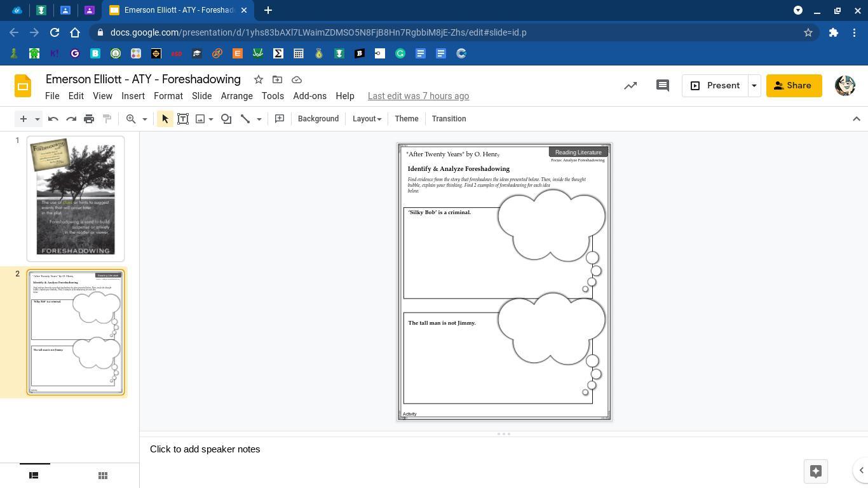Viewport: 868px width, 488px height.
Task: Open the new slide layout dropdown arrow
Action: (37, 119)
